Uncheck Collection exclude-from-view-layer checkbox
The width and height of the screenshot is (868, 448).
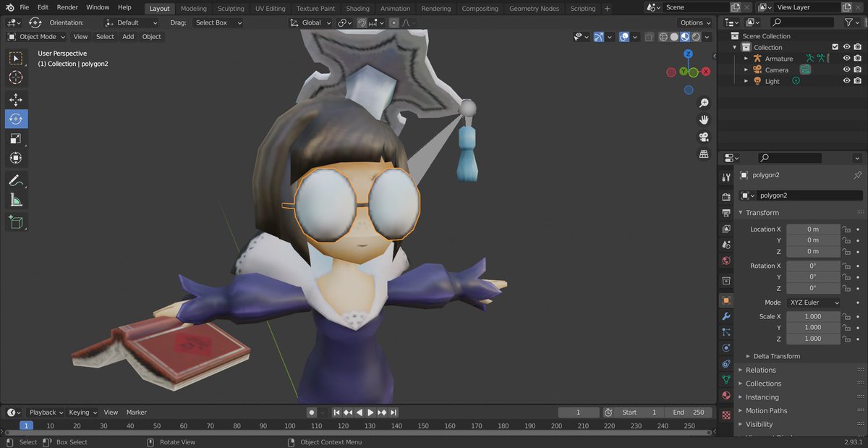tap(835, 47)
